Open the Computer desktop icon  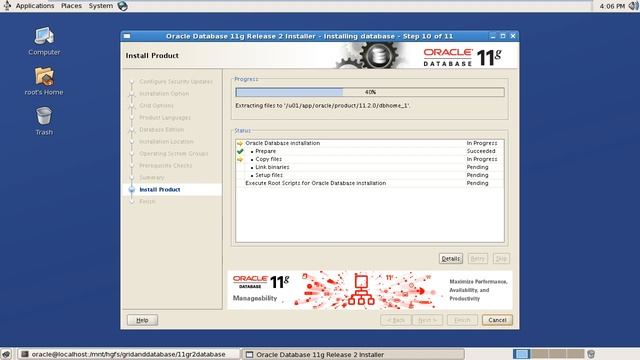44,41
